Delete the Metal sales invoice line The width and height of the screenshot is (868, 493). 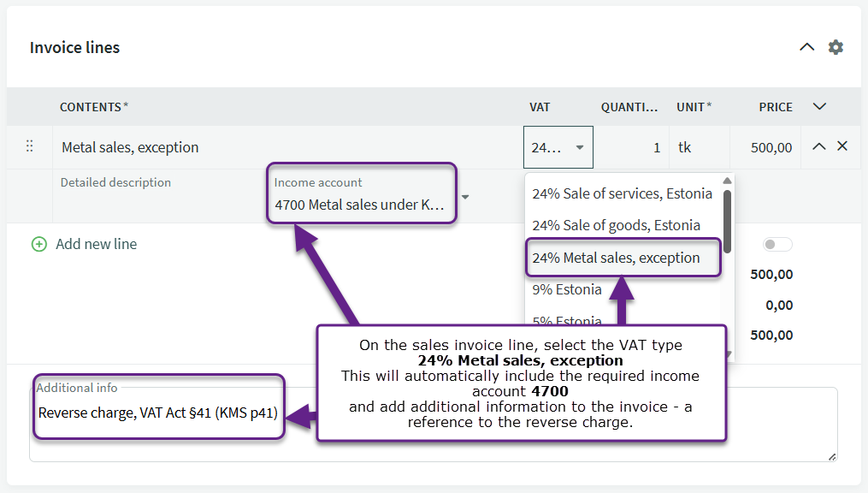click(842, 146)
